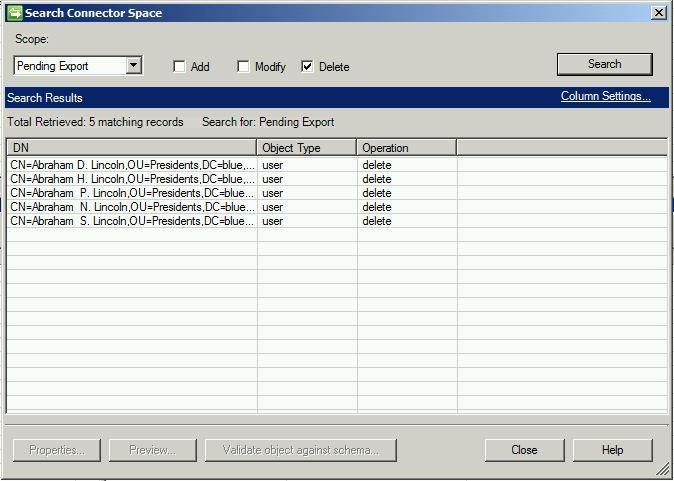Screen dimensions: 674x481
Task: Click 'delete' in Abraham S. Lincoln row
Action: pyautogui.click(x=377, y=221)
